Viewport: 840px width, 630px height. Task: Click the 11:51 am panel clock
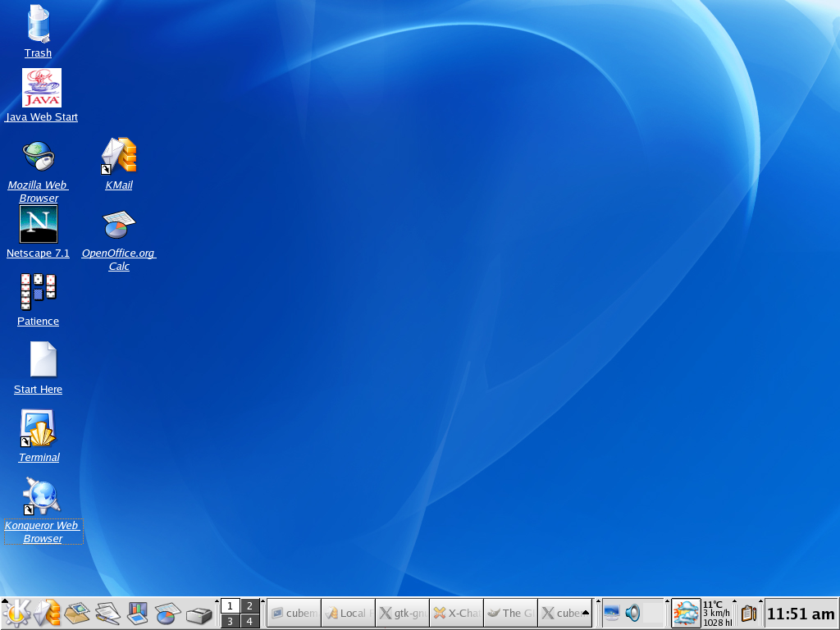click(801, 614)
